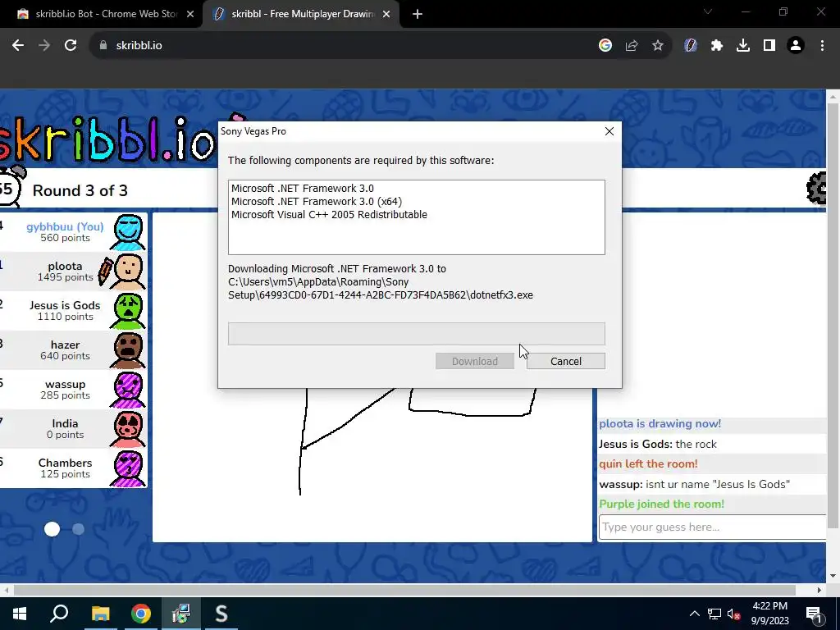Click player name hazer

tap(65, 345)
